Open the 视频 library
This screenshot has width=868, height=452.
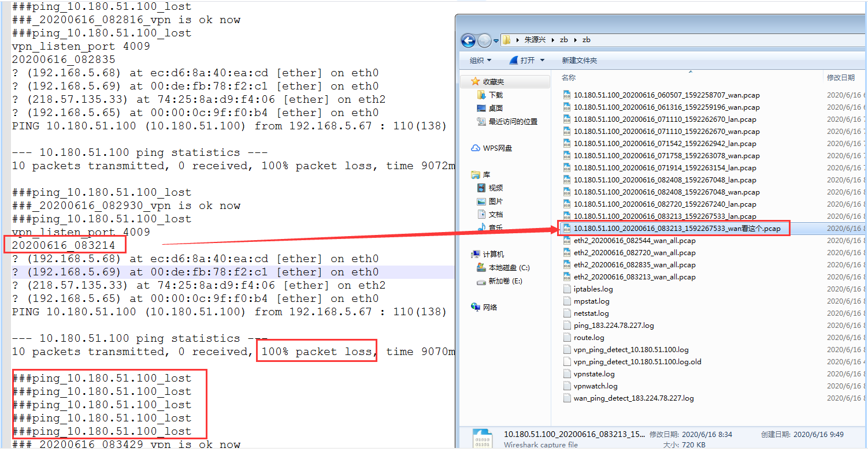click(x=495, y=188)
